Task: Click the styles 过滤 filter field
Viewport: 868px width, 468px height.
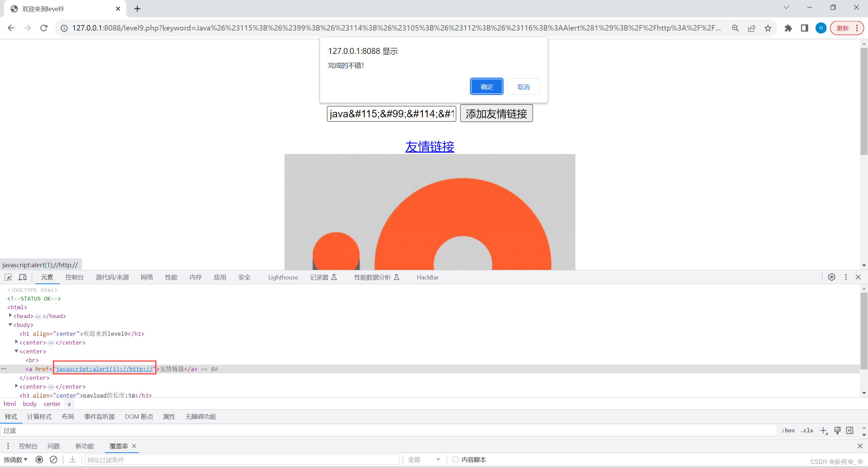Action: point(388,431)
